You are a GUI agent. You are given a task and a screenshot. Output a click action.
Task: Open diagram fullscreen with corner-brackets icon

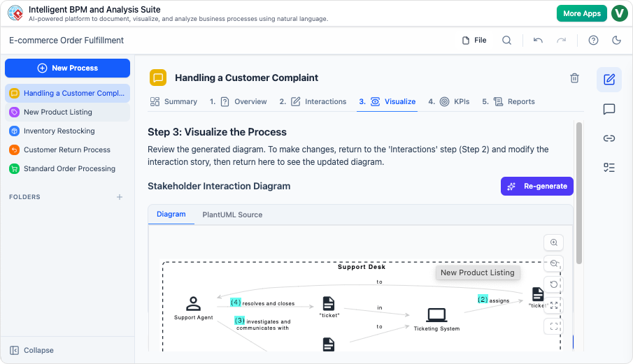coord(554,326)
